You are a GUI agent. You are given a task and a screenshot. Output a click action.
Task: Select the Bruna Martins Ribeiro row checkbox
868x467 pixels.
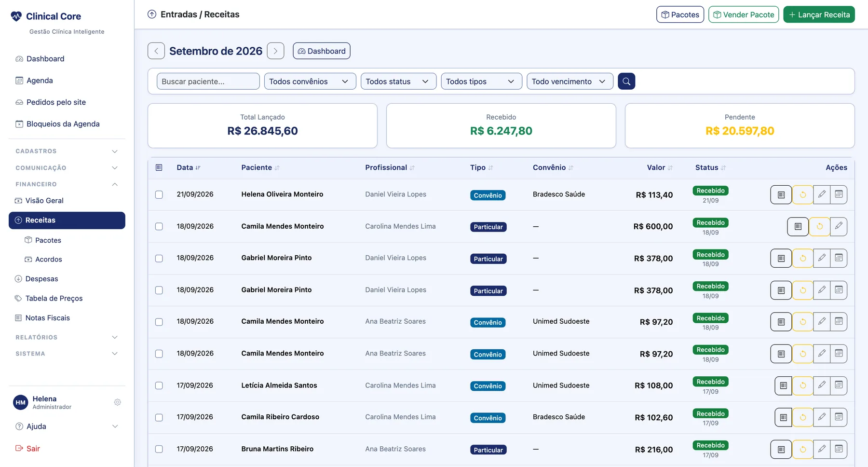coord(159,449)
